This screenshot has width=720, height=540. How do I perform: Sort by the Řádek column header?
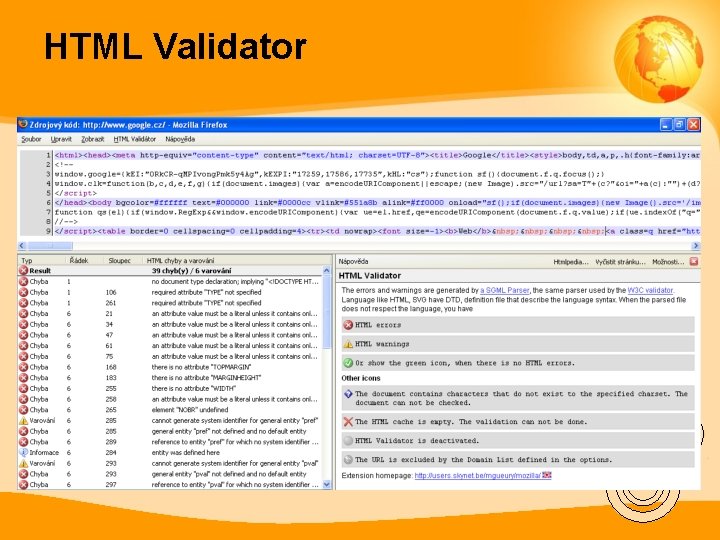pos(85,260)
